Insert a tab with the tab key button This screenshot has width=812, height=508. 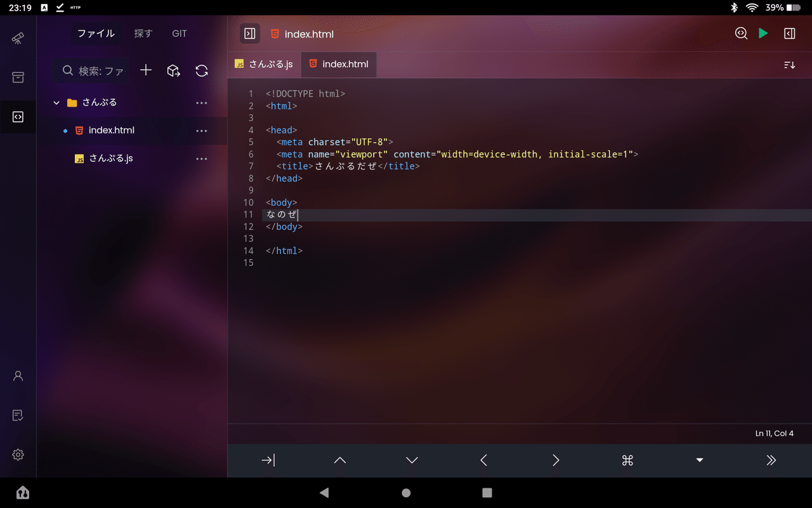point(268,460)
